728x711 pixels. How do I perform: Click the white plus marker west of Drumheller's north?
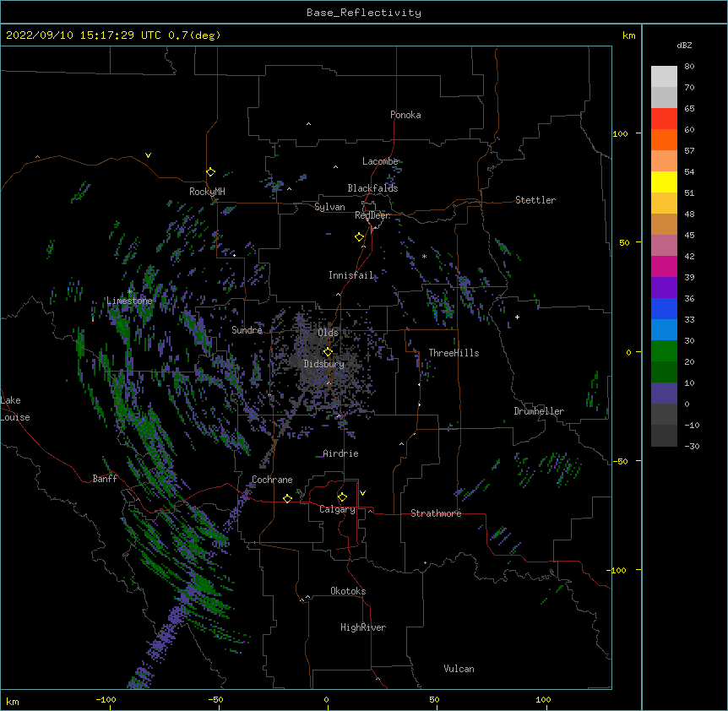[x=517, y=317]
